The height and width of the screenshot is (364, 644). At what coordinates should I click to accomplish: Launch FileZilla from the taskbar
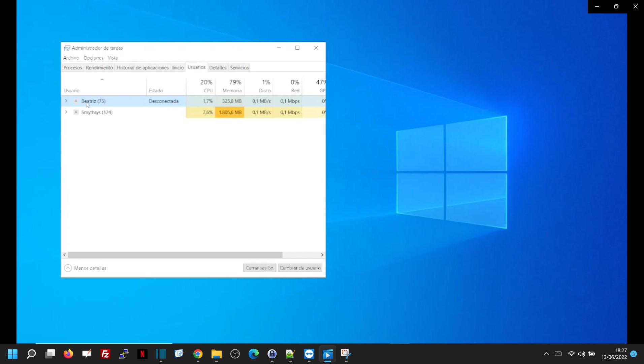[105, 354]
